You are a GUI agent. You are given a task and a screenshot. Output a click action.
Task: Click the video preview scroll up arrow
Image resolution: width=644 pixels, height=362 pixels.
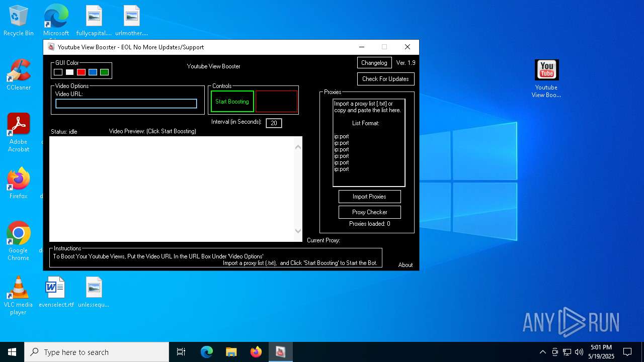tap(298, 147)
